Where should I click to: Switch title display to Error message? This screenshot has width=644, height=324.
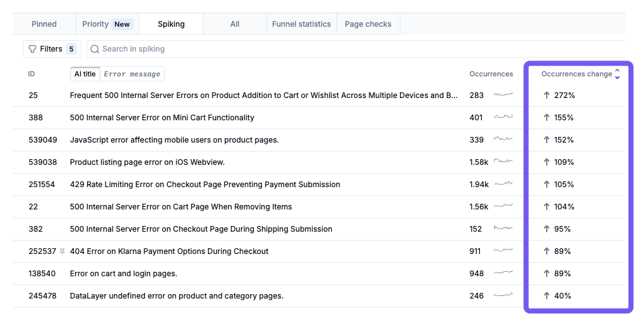(x=132, y=74)
